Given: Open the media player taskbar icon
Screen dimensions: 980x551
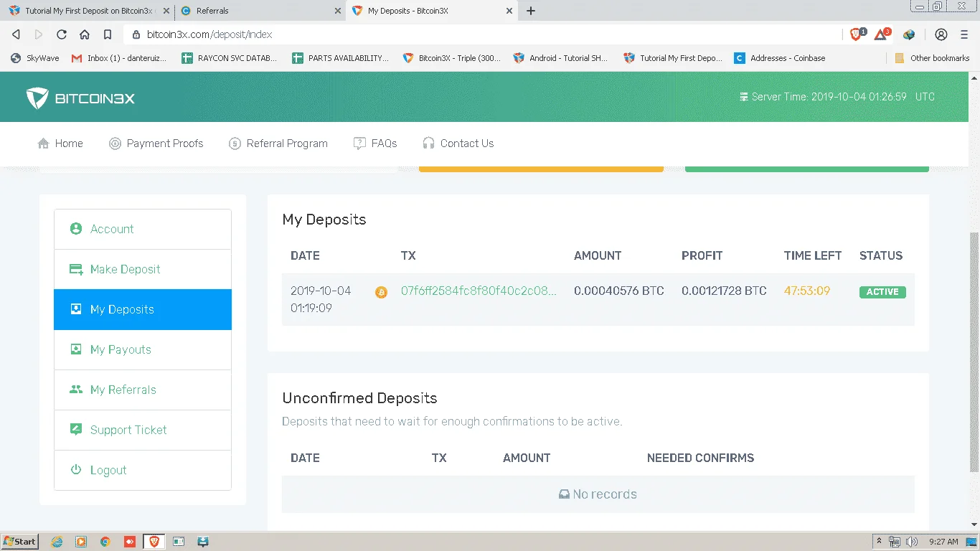Looking at the screenshot, I should 81,542.
